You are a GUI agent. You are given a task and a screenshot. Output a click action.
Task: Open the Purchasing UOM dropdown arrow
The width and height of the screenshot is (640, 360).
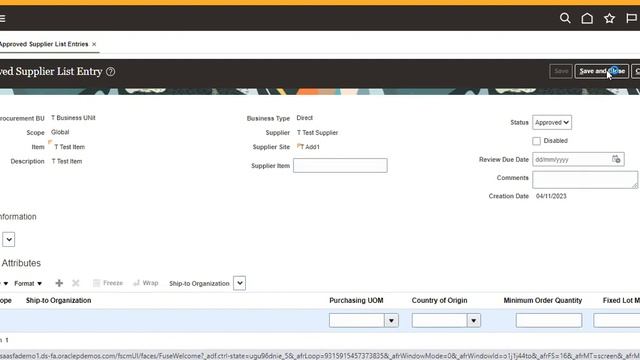pyautogui.click(x=391, y=320)
